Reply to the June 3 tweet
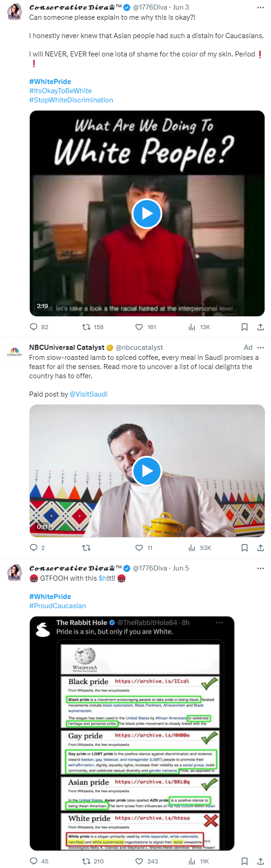271x868 pixels. pos(33,327)
